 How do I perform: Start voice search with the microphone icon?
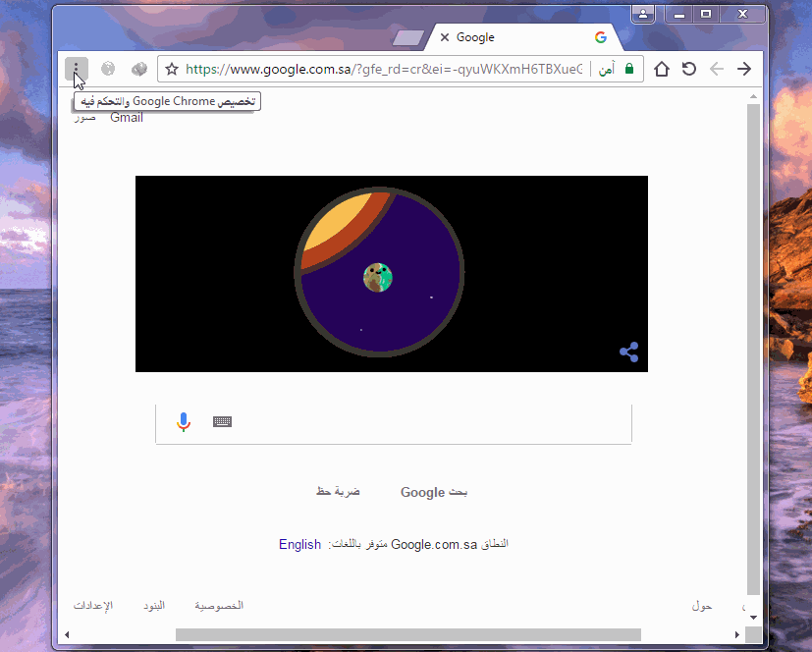[x=184, y=422]
